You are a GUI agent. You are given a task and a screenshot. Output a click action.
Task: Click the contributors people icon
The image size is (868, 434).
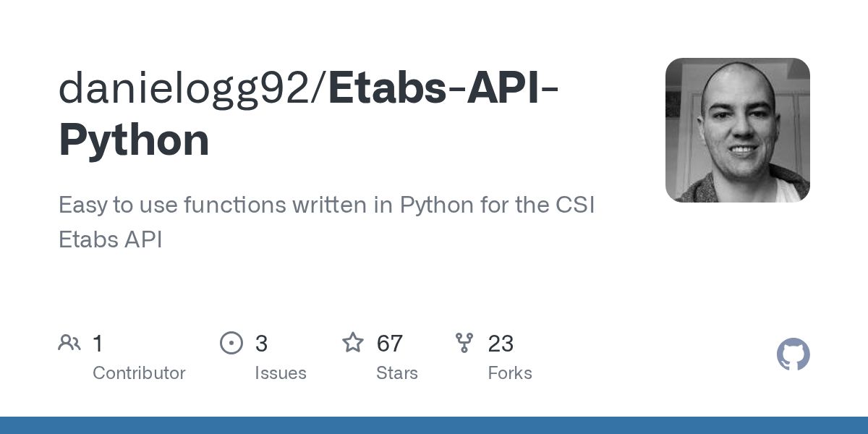69,343
